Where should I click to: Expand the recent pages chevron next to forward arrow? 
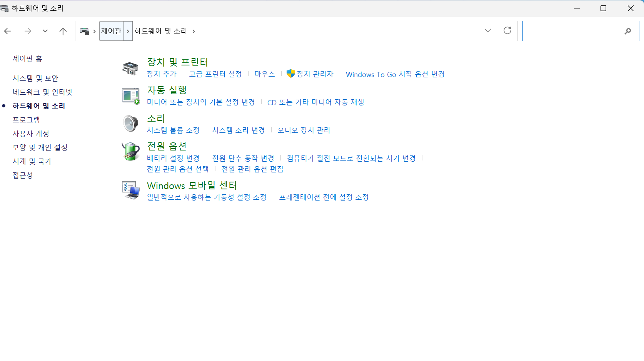point(45,31)
